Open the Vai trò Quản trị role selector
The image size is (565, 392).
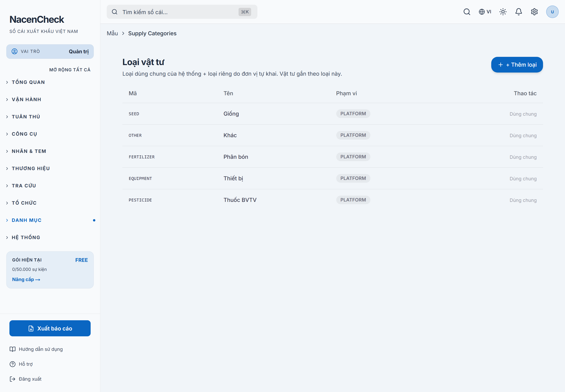point(50,51)
